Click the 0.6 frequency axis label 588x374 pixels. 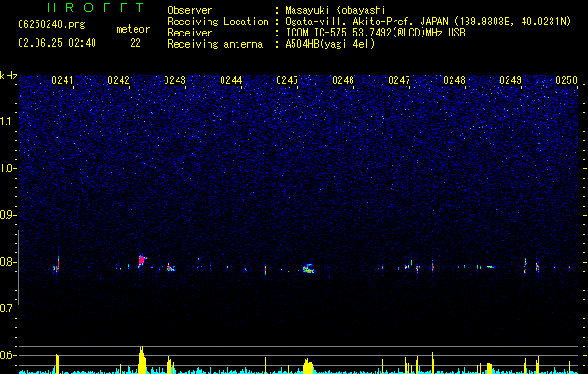tap(8, 355)
